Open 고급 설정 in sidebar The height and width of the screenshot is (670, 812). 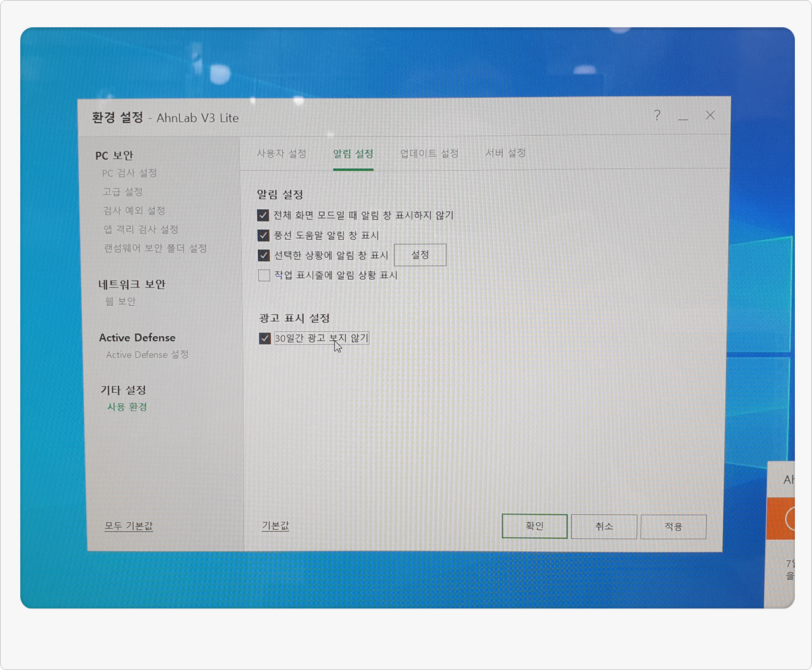[x=122, y=192]
